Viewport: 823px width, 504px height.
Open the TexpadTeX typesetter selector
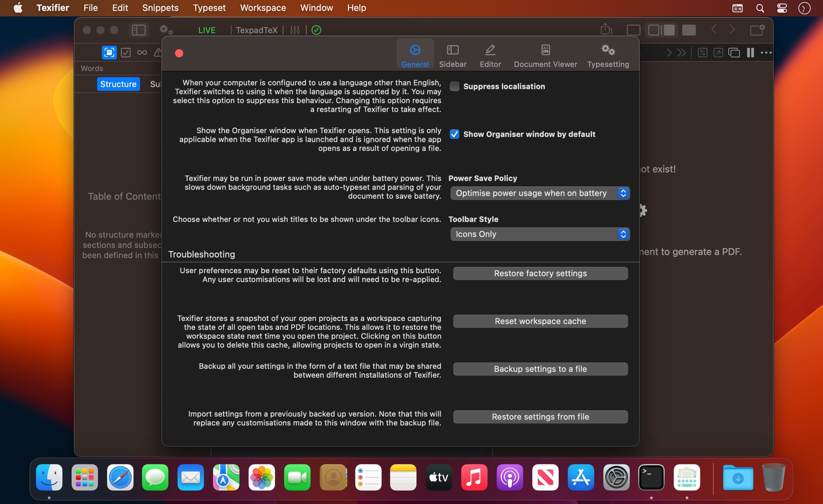[257, 30]
